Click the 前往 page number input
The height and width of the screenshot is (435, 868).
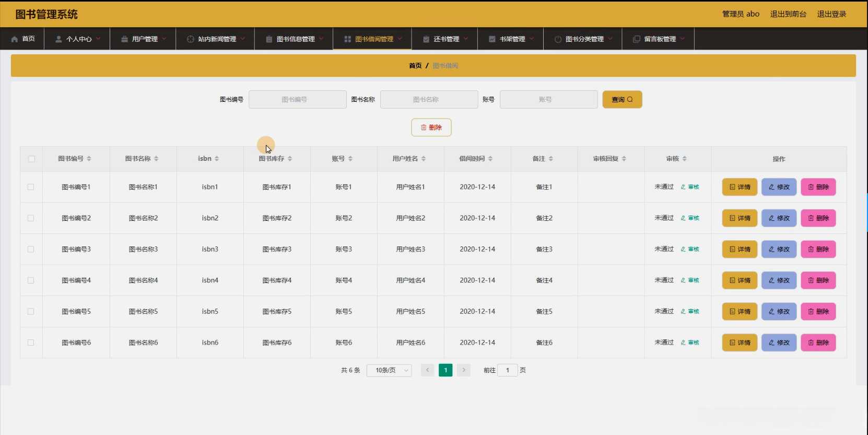507,370
